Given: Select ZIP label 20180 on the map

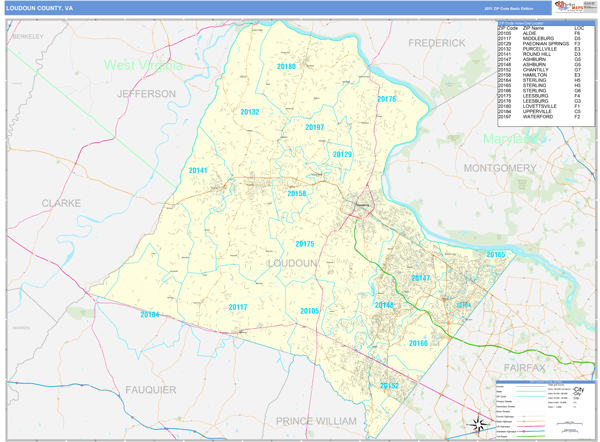Looking at the screenshot, I should coord(286,67).
